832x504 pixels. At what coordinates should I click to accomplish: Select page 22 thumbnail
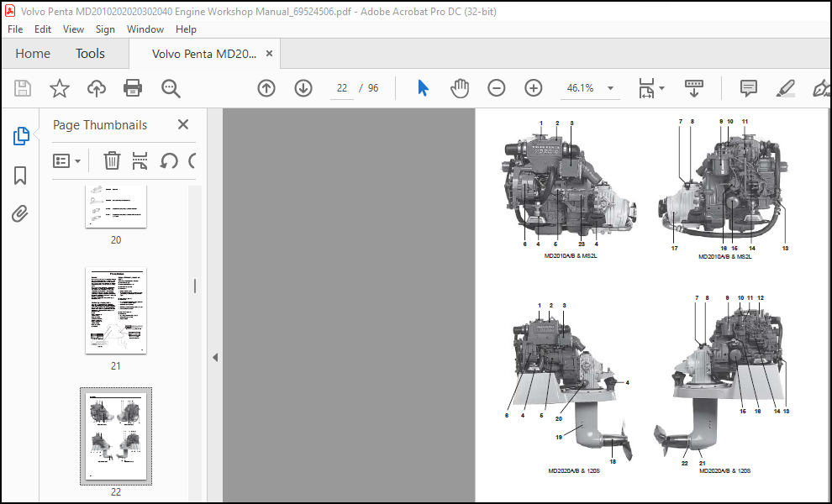click(x=116, y=436)
